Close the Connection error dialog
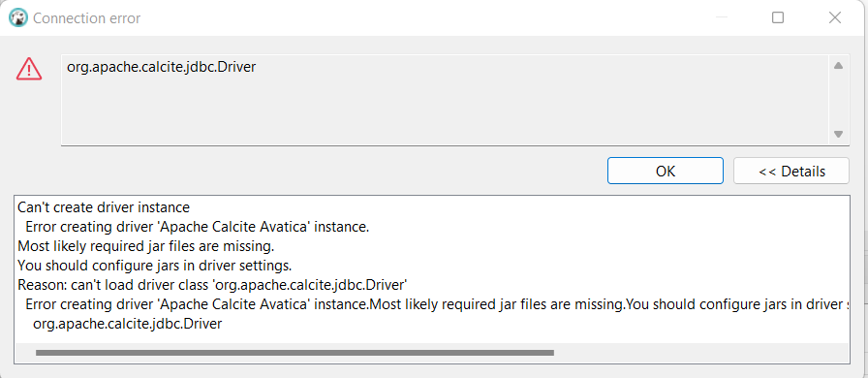 coord(835,17)
